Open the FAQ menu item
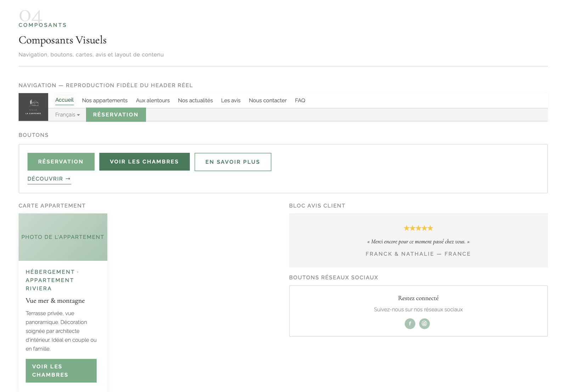Screen dimensions: 567x392 pyautogui.click(x=300, y=101)
